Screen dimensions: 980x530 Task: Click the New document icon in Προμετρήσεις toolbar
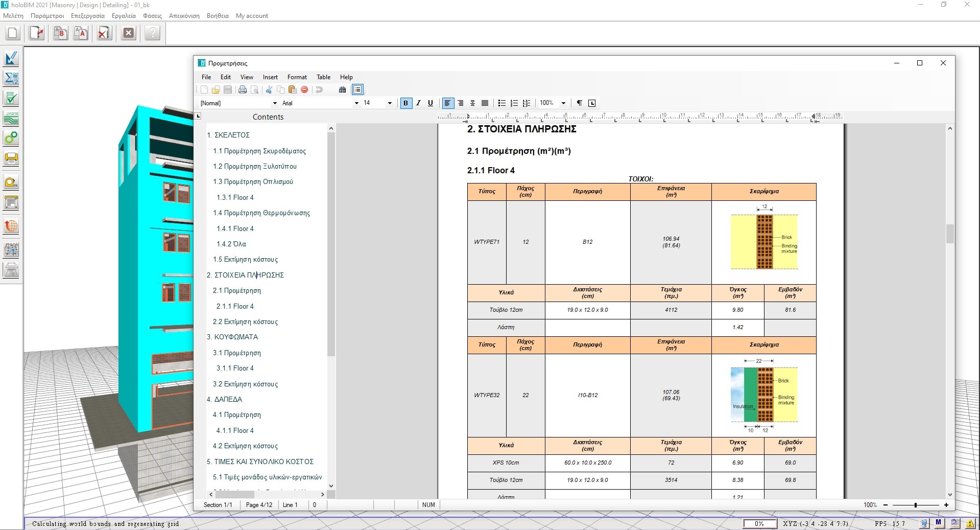[204, 90]
